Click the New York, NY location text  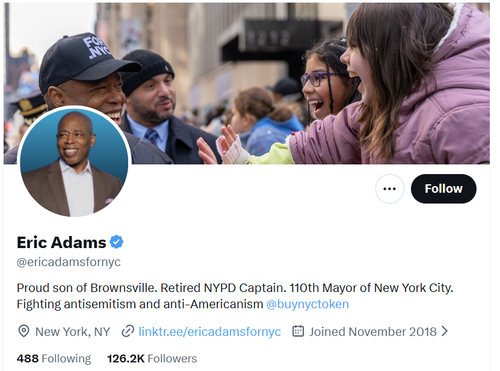(73, 332)
